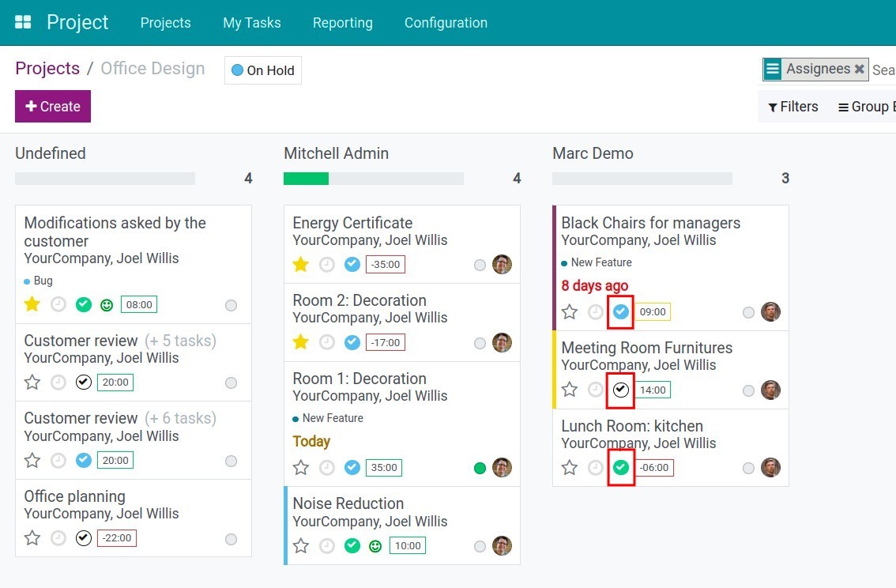Open the Filters dropdown

(x=793, y=107)
